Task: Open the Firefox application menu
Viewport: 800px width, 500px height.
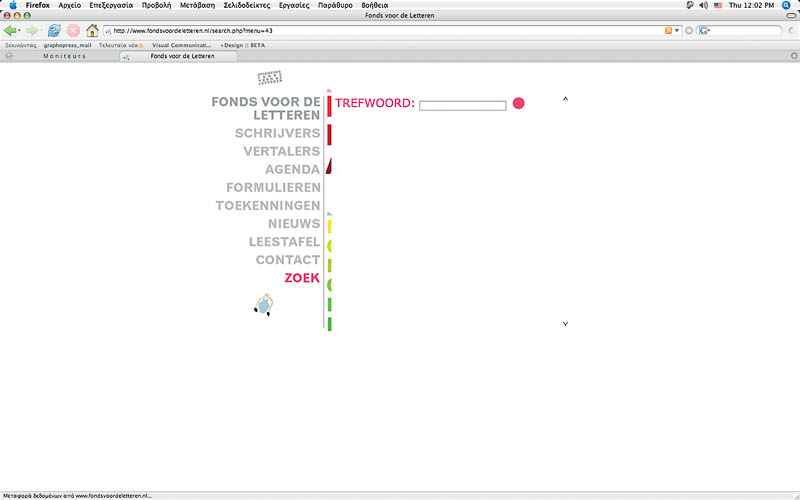Action: pos(38,5)
